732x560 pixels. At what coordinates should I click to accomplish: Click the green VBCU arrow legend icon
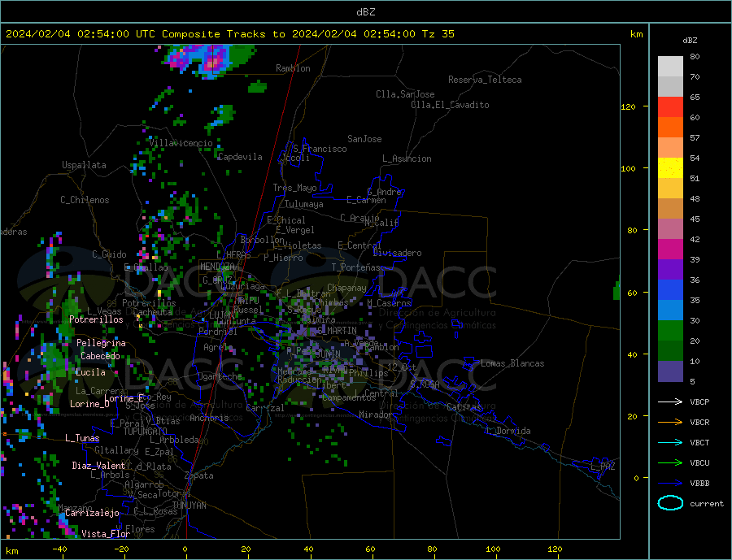pos(670,463)
